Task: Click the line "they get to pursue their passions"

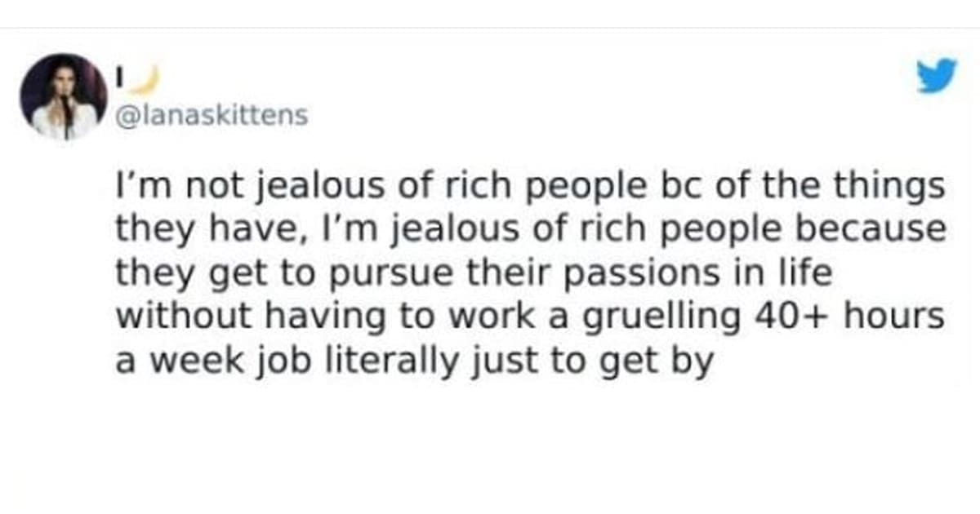Action: [474, 273]
